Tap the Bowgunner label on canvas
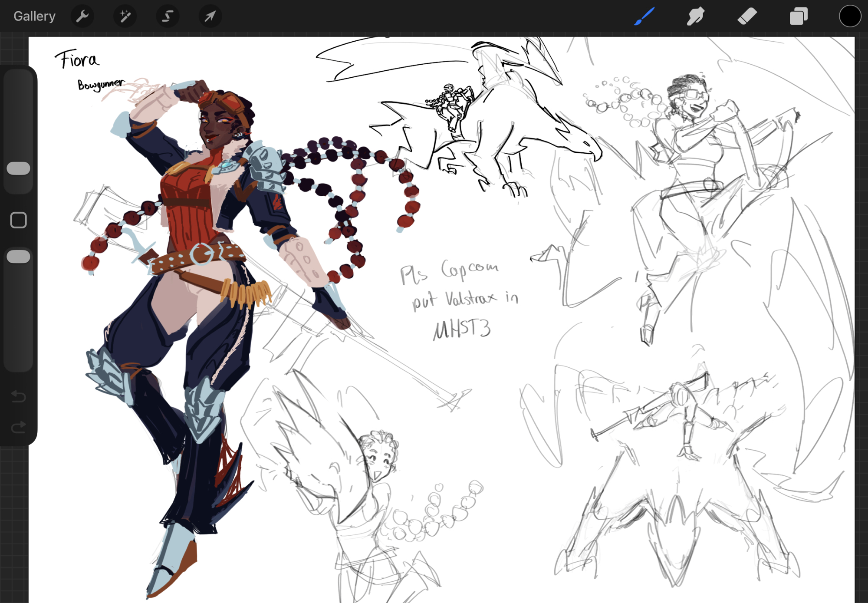Image resolution: width=868 pixels, height=603 pixels. click(101, 84)
